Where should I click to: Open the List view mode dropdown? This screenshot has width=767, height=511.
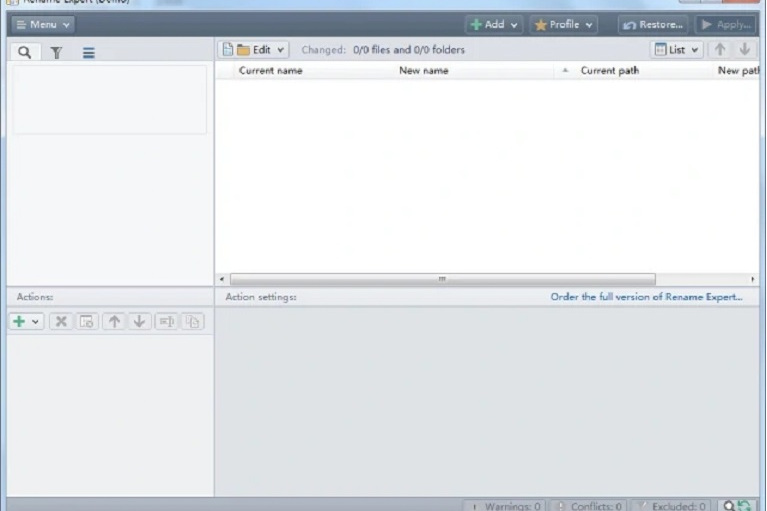676,49
